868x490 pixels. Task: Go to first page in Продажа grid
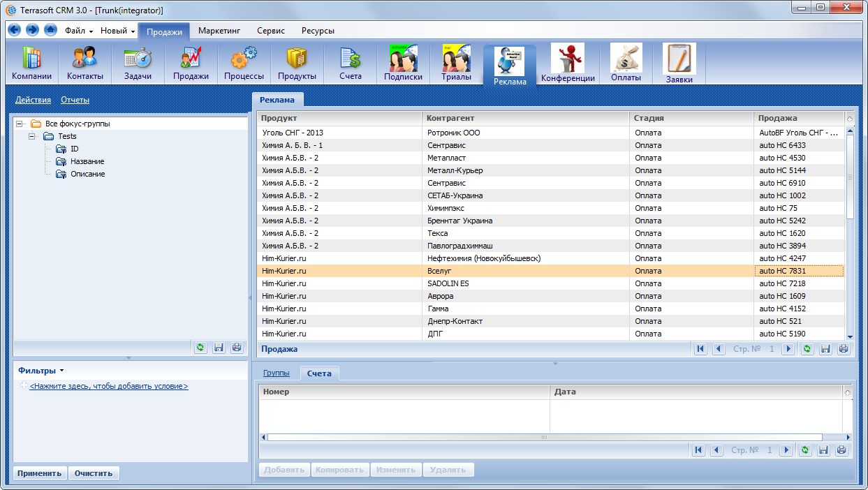700,349
